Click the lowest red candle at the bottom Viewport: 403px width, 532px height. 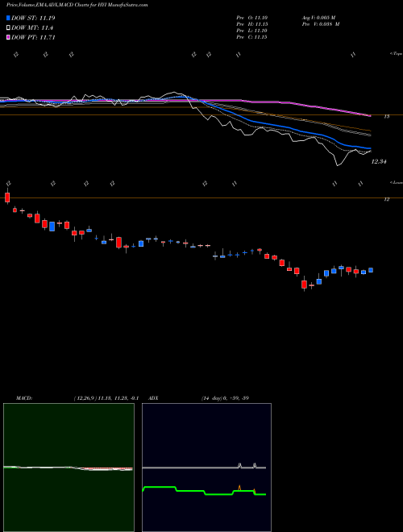(x=305, y=285)
